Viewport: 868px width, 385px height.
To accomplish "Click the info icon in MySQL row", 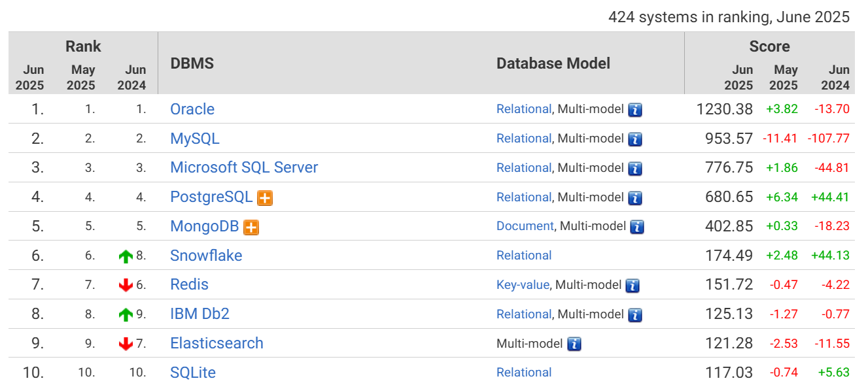I will coord(635,139).
